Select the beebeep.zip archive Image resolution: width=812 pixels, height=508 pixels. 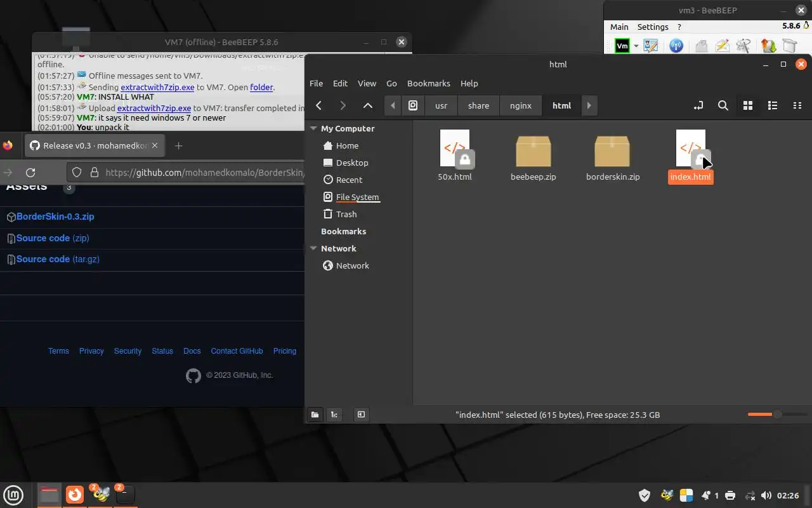point(534,157)
